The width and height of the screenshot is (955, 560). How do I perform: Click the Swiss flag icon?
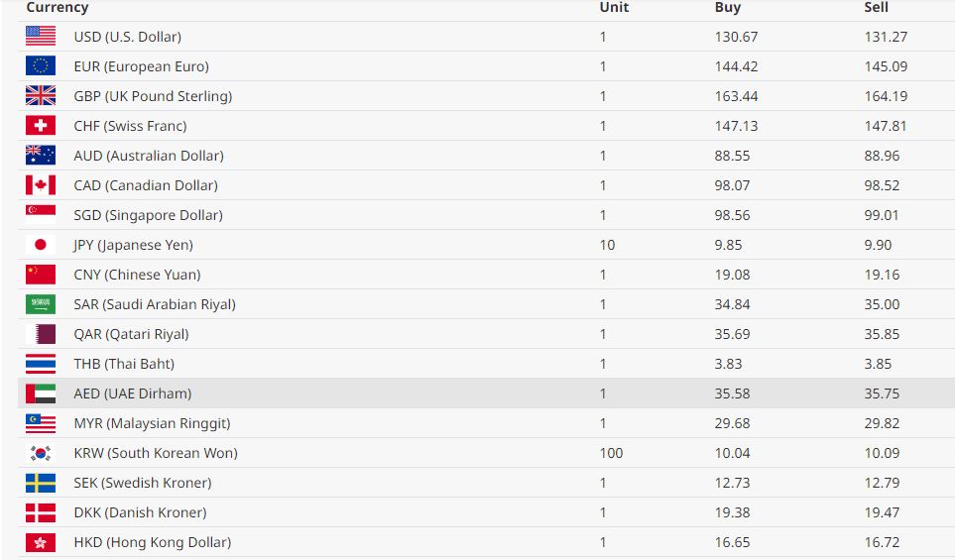tap(41, 126)
